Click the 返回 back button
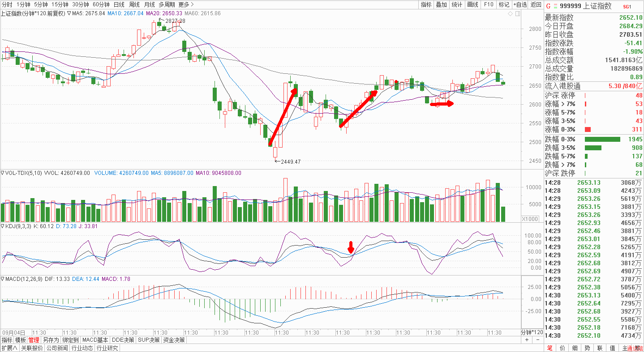The height and width of the screenshot is (352, 644). pos(536,4)
